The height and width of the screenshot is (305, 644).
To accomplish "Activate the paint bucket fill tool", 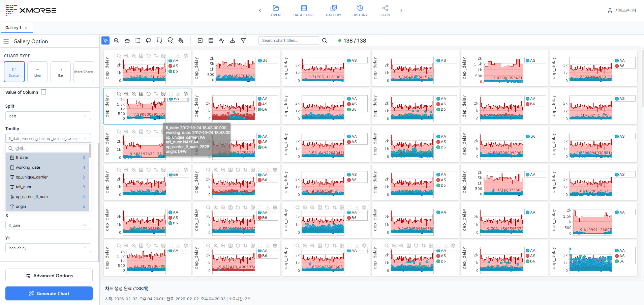I will pos(181,40).
